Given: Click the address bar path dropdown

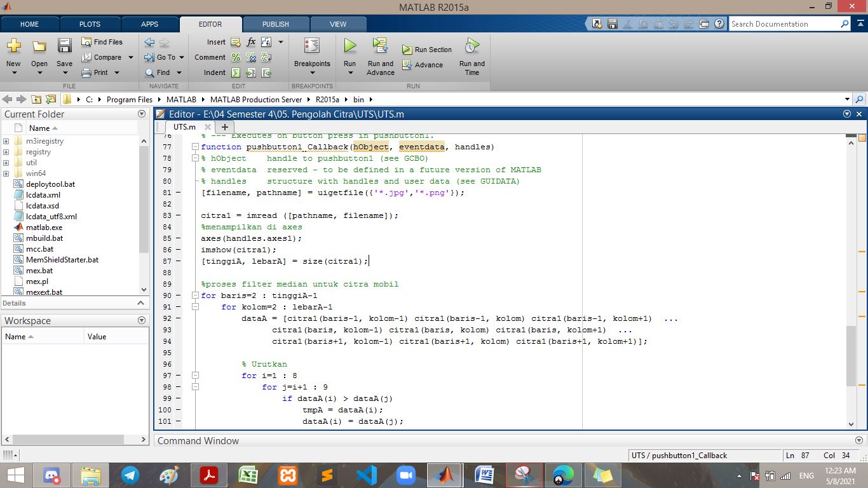Looking at the screenshot, I should click(x=847, y=99).
